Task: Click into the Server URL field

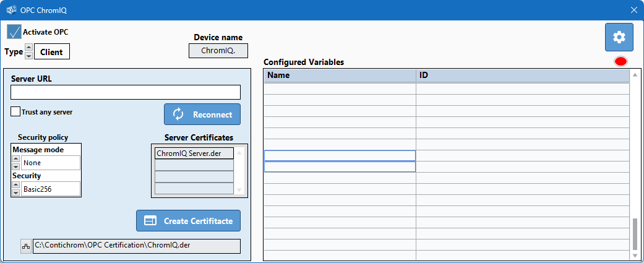Action: coord(125,92)
